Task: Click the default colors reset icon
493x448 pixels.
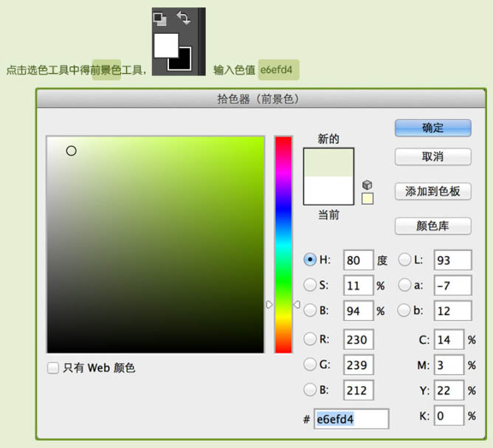Action: pos(159,19)
